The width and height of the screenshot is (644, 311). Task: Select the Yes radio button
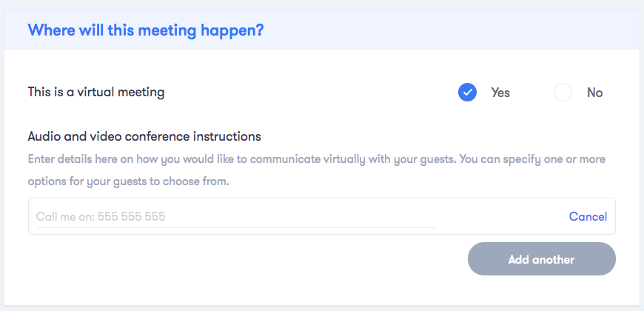click(467, 93)
